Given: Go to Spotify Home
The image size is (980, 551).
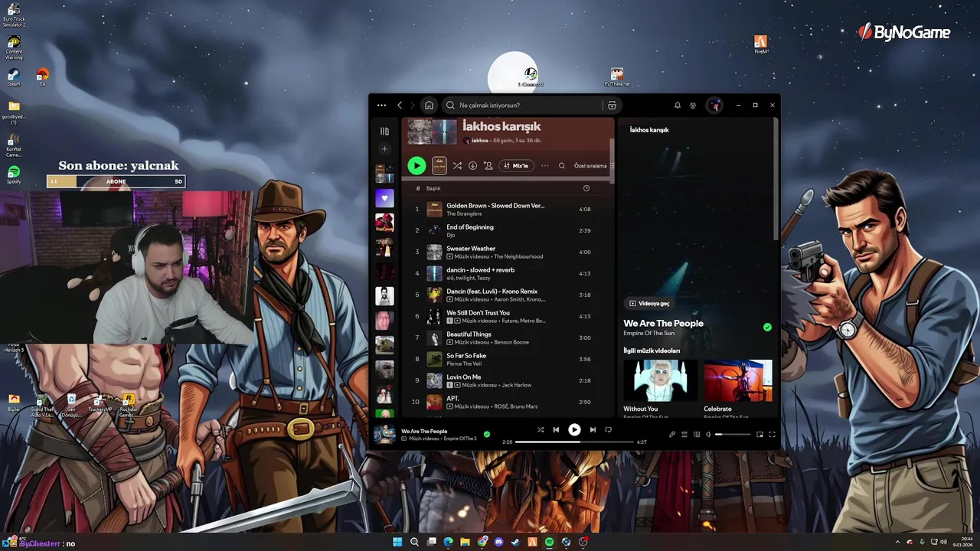Looking at the screenshot, I should coord(429,106).
